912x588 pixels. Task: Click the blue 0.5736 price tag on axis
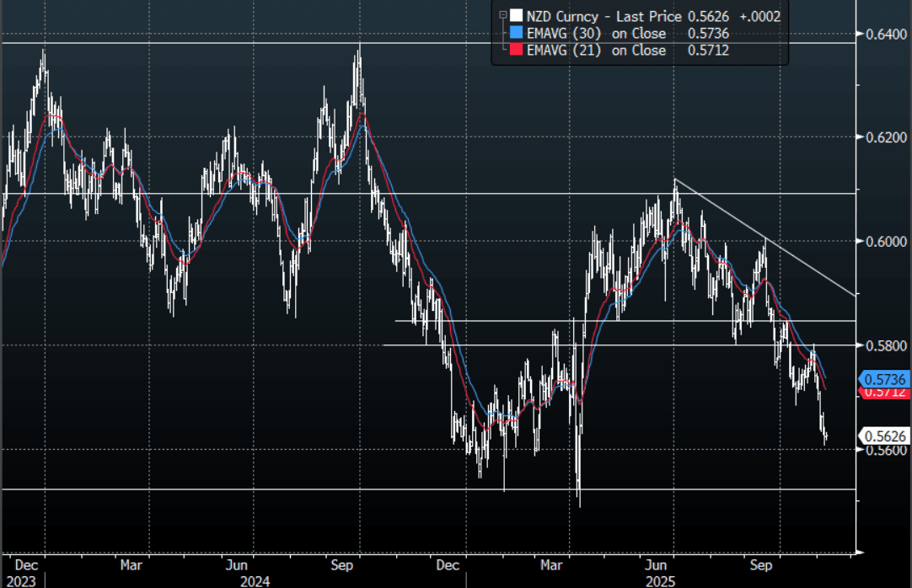pyautogui.click(x=883, y=379)
